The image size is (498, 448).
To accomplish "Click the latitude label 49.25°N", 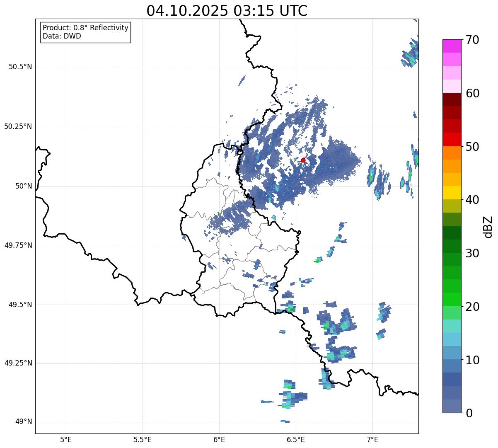I will click(18, 363).
